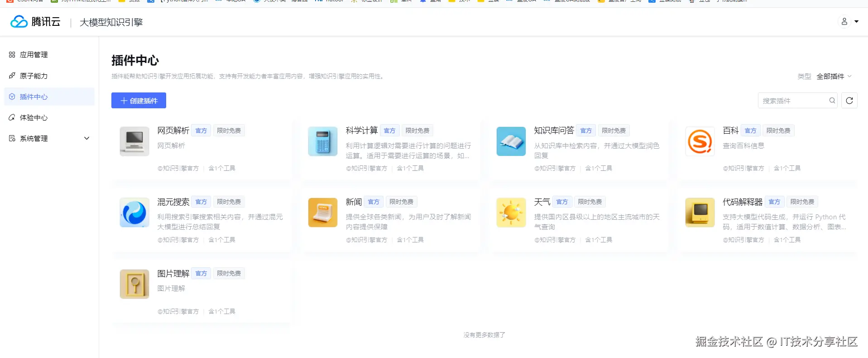Click the 系统管理 settings icon

click(x=12, y=138)
